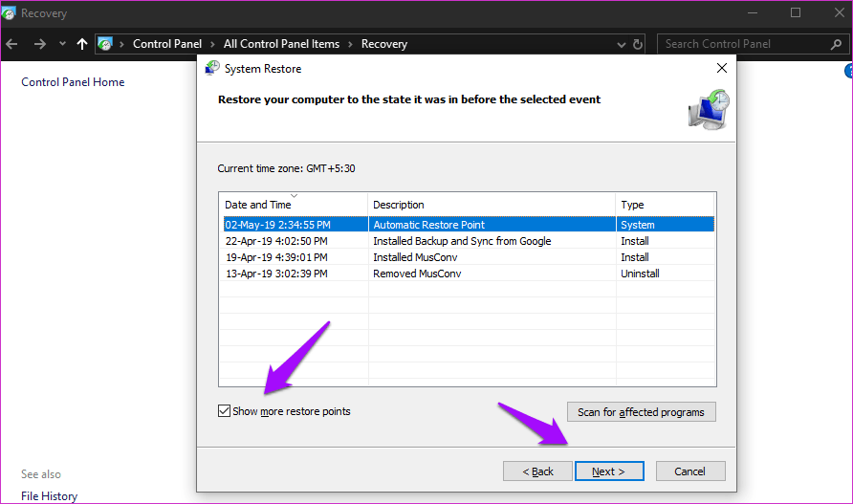Click the Back button in wizard
Image resolution: width=853 pixels, height=504 pixels.
click(537, 471)
